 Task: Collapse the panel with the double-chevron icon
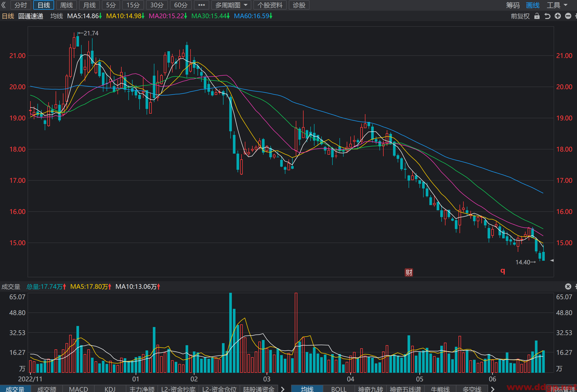(x=4, y=5)
